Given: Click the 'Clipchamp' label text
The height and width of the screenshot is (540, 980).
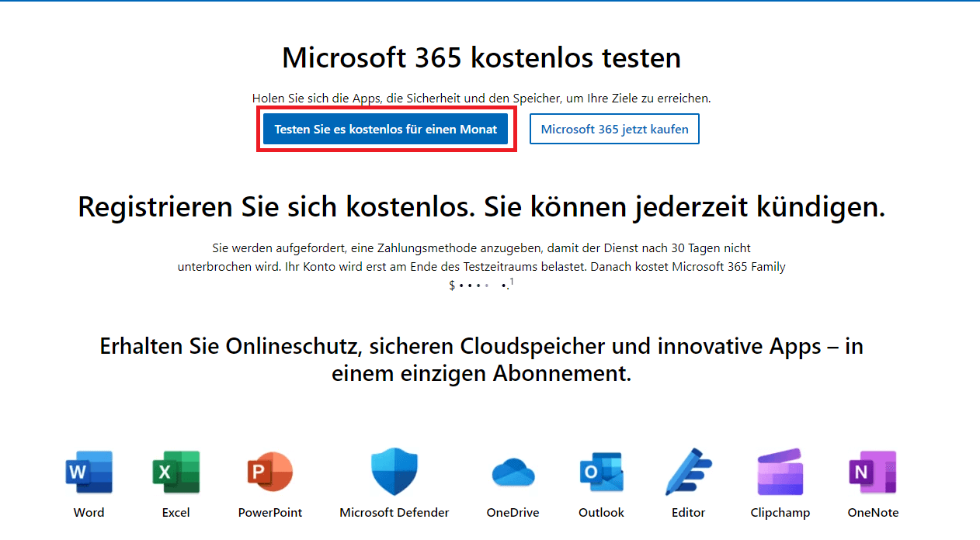Looking at the screenshot, I should click(x=780, y=513).
